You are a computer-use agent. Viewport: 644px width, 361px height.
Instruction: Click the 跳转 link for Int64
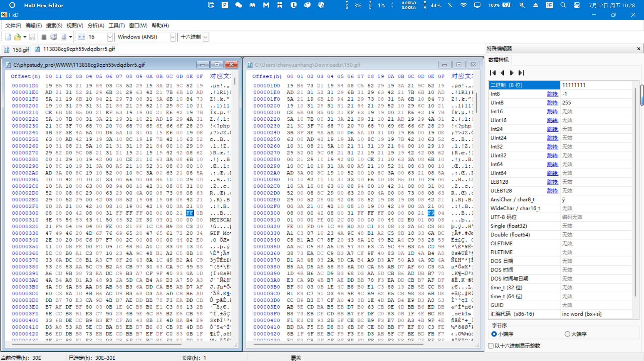pos(552,164)
